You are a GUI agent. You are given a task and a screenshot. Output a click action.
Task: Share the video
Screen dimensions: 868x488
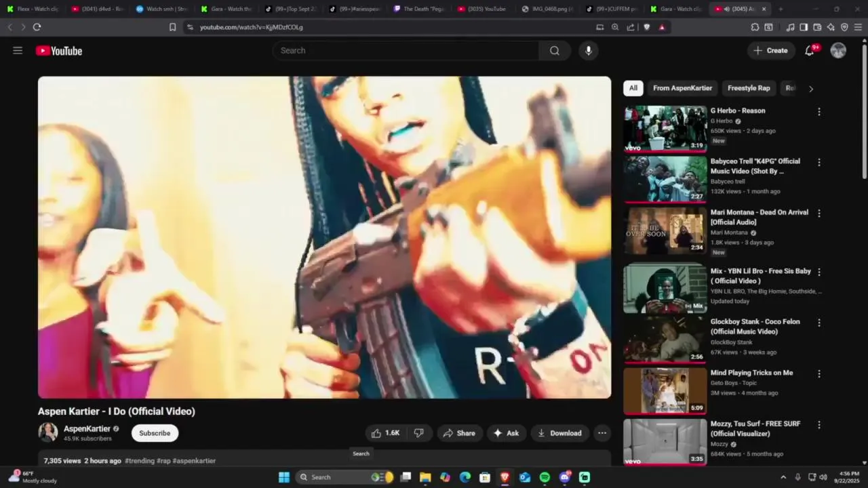pos(459,433)
